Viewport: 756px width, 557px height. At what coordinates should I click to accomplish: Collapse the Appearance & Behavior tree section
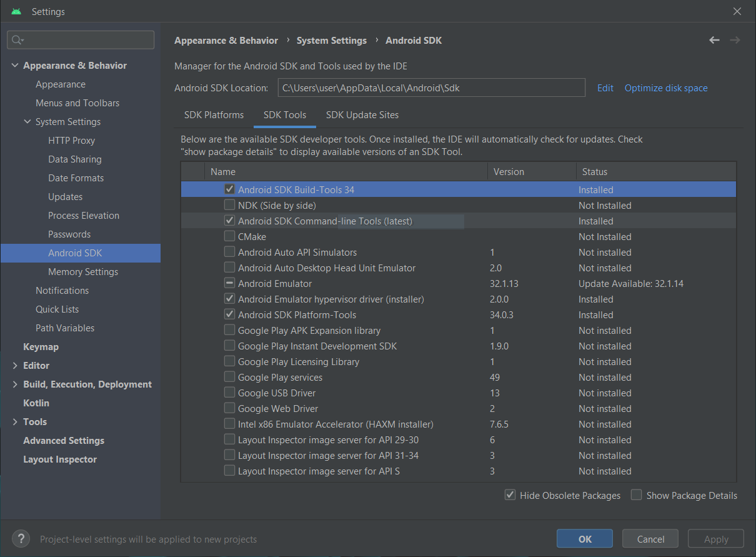15,66
